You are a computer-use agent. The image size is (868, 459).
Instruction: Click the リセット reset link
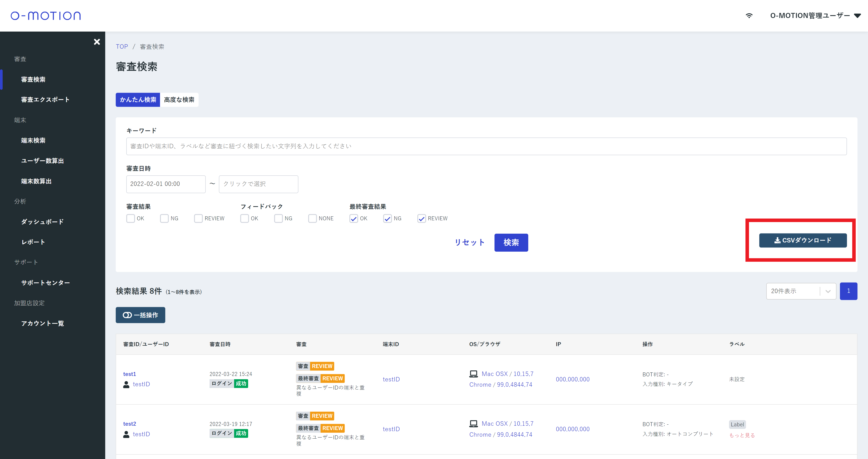click(x=469, y=242)
